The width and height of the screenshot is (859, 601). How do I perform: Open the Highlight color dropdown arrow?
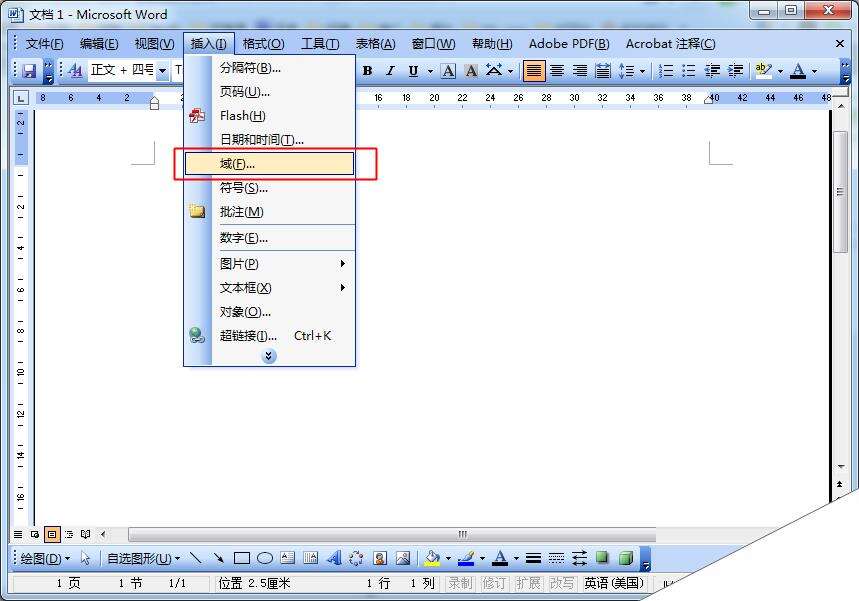click(x=780, y=71)
